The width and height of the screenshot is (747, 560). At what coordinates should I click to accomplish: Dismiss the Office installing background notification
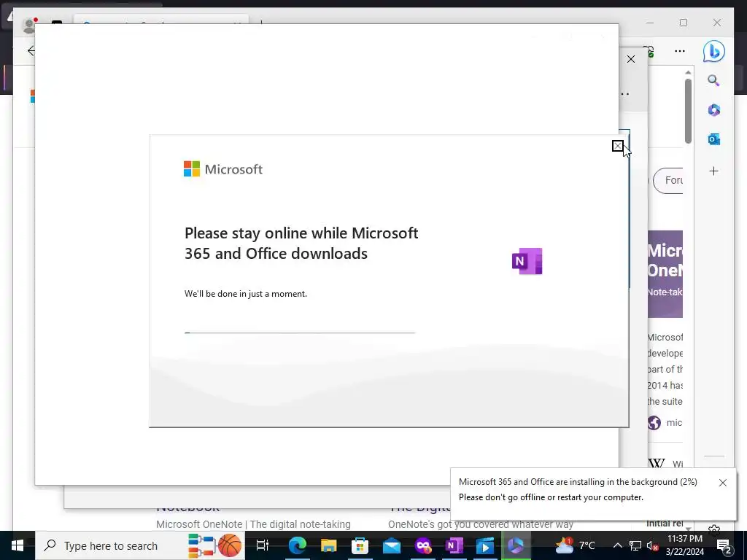click(722, 483)
